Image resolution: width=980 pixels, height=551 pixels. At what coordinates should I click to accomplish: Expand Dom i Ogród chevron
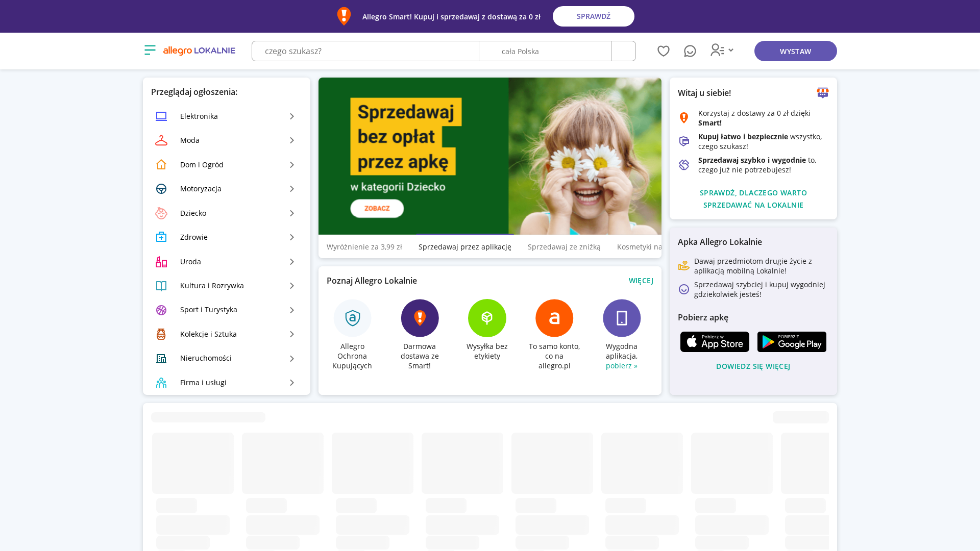292,165
